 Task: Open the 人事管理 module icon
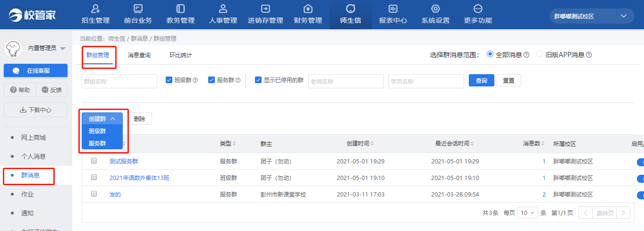tap(223, 9)
